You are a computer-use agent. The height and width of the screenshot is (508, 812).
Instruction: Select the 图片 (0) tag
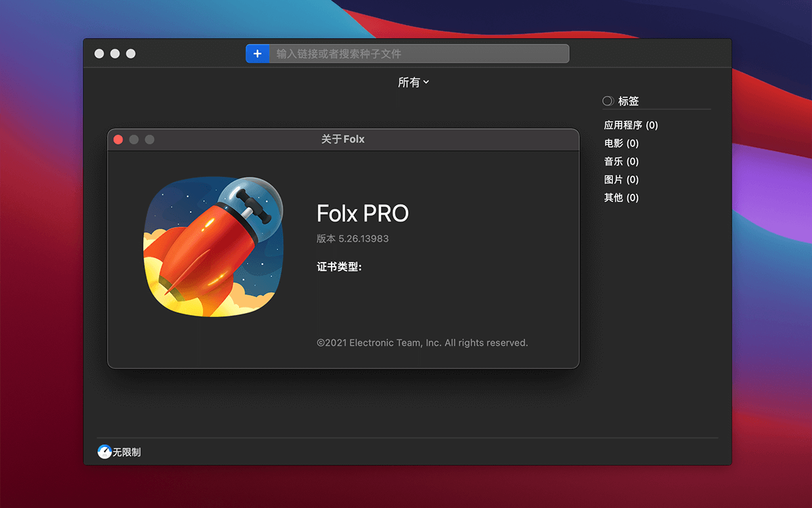(x=621, y=179)
